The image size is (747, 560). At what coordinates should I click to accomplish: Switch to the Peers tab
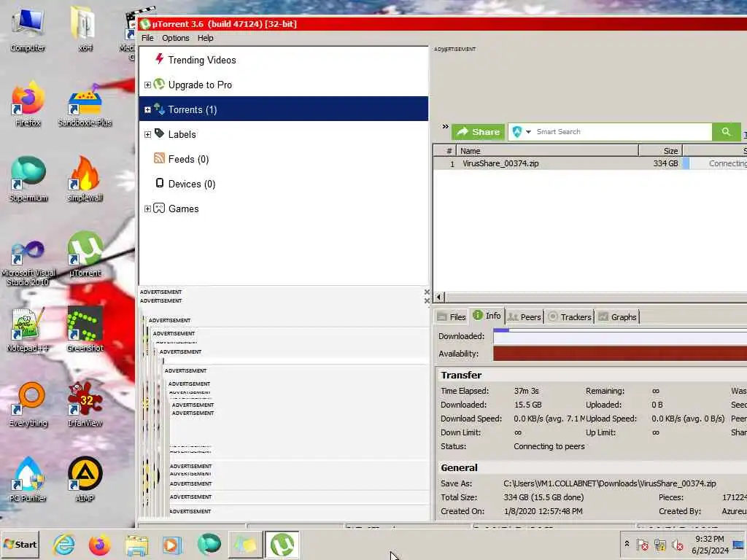tap(525, 316)
